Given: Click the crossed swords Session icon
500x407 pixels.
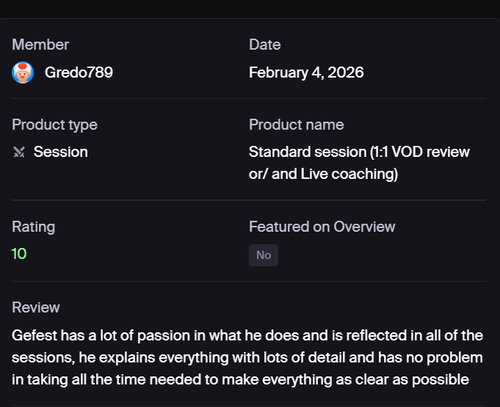Looking at the screenshot, I should click(x=19, y=152).
